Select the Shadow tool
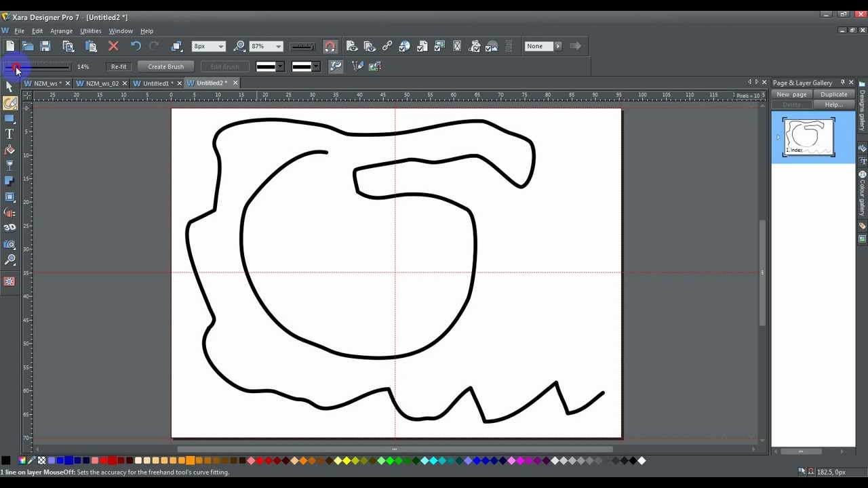This screenshot has width=868, height=488. tap(9, 181)
